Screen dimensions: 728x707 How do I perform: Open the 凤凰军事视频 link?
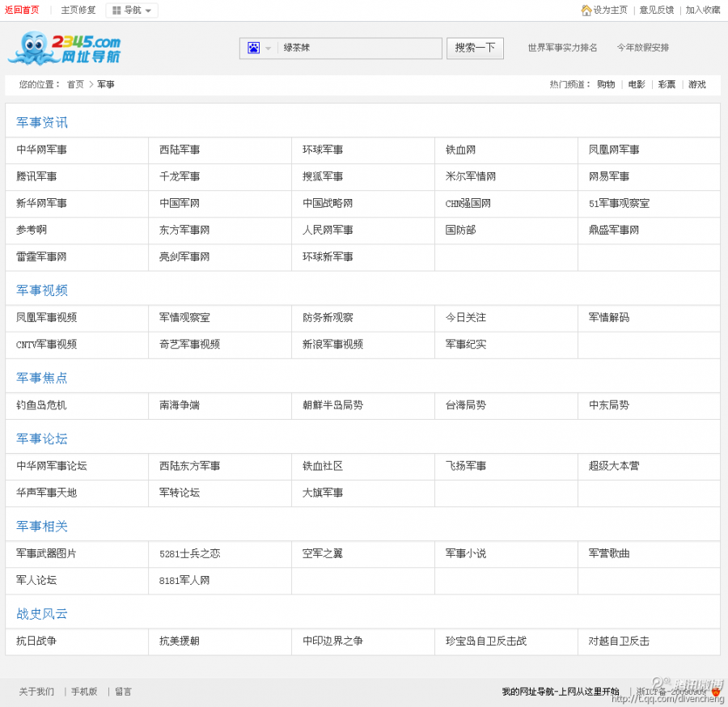coord(46,318)
